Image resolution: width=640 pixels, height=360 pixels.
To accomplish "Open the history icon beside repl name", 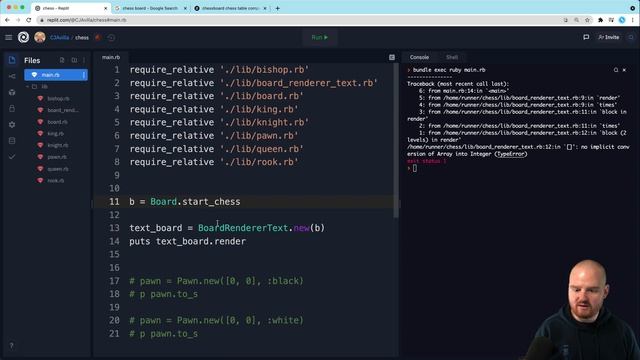I will (111, 38).
